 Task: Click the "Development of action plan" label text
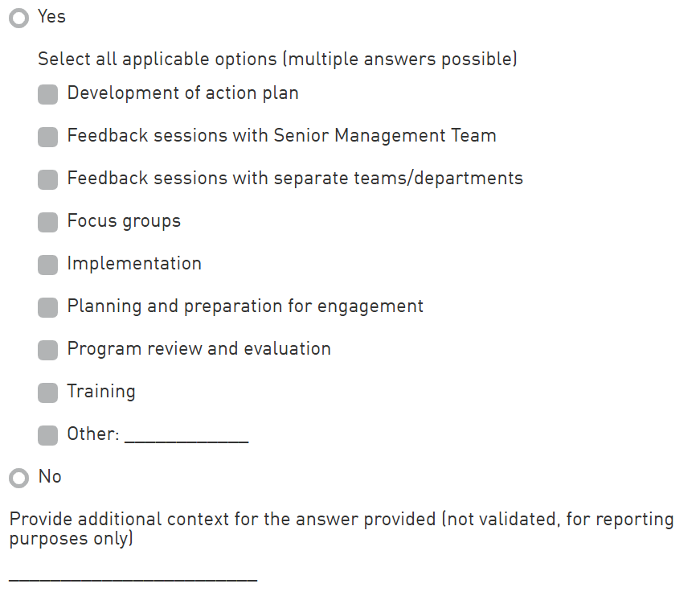[x=182, y=93]
